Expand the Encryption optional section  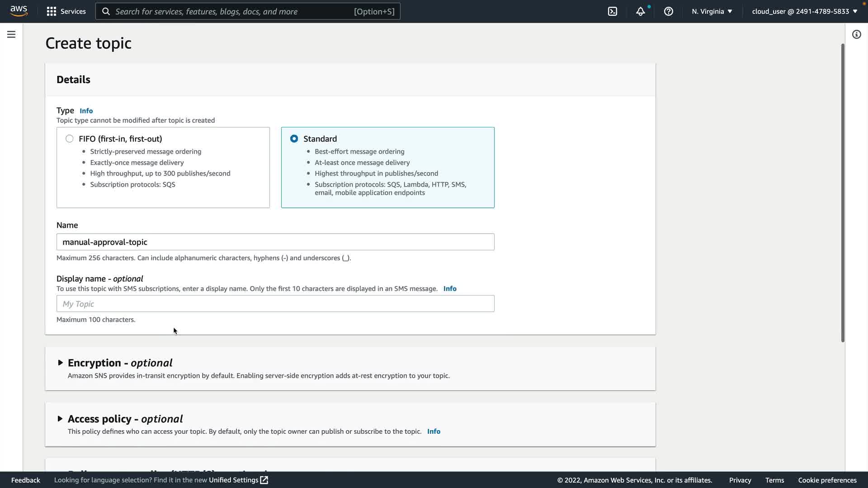click(60, 363)
